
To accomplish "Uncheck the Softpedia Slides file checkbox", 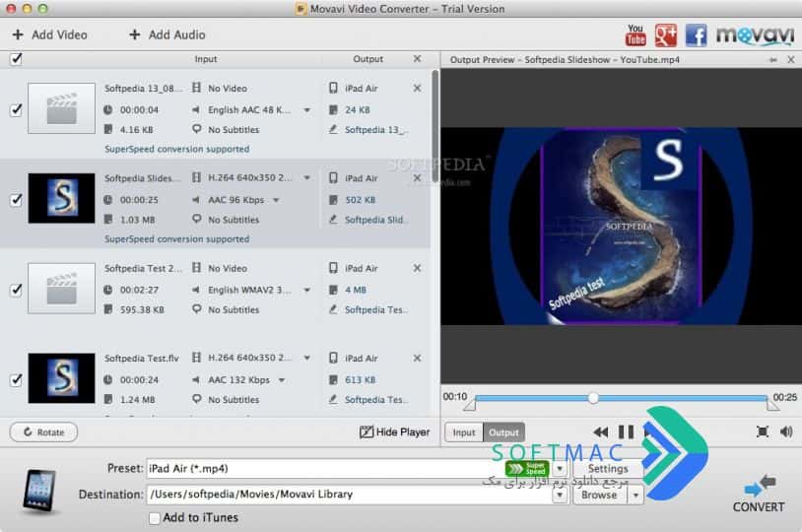I will click(x=16, y=199).
